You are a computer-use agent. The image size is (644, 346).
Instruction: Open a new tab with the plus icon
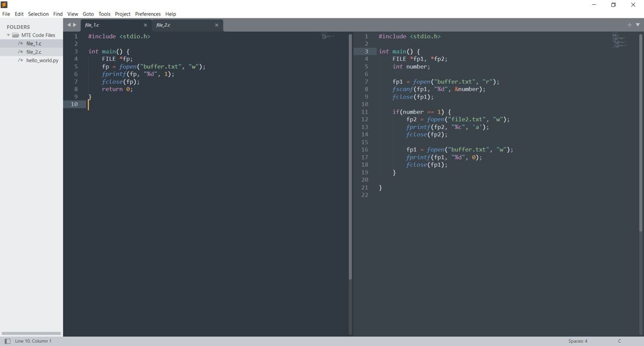pyautogui.click(x=628, y=24)
